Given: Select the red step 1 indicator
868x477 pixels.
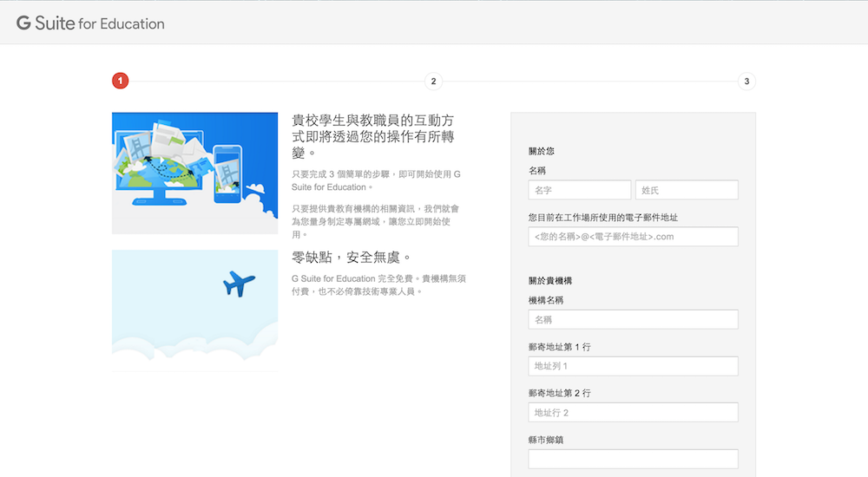Looking at the screenshot, I should [120, 82].
